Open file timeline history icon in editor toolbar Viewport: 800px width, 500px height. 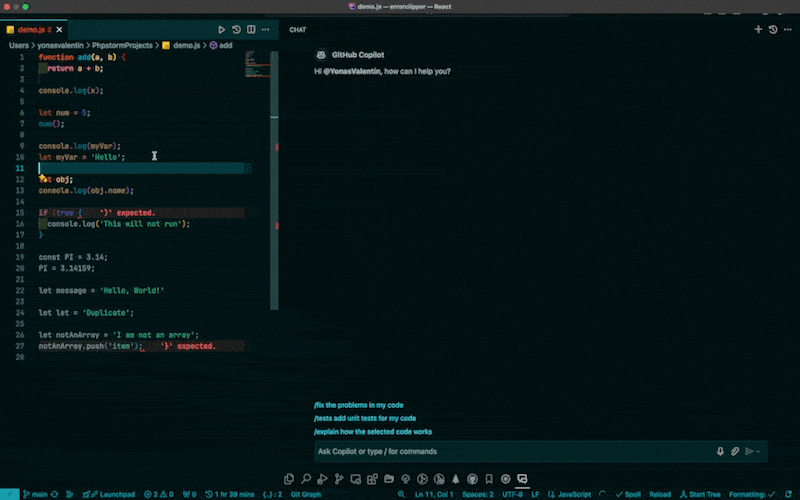tap(236, 30)
